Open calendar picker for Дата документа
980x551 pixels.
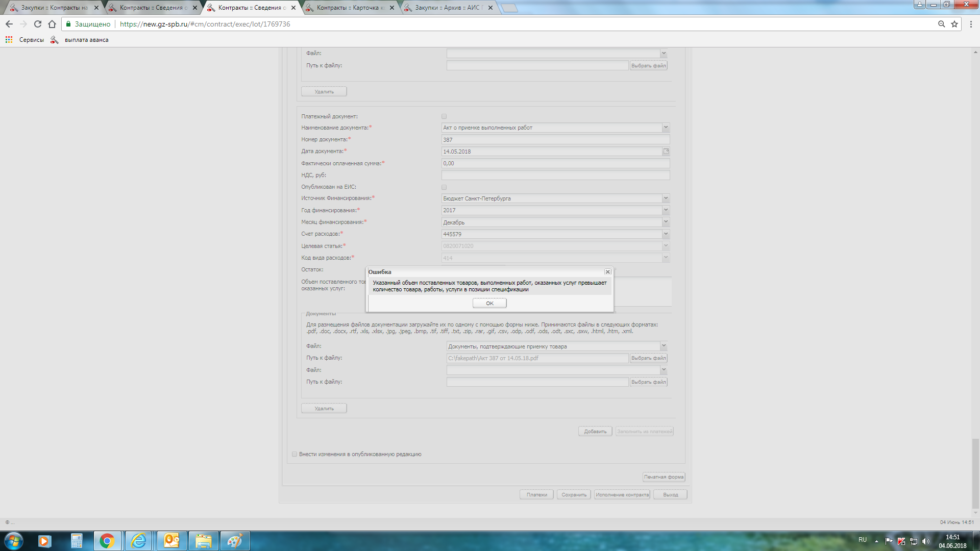(666, 151)
